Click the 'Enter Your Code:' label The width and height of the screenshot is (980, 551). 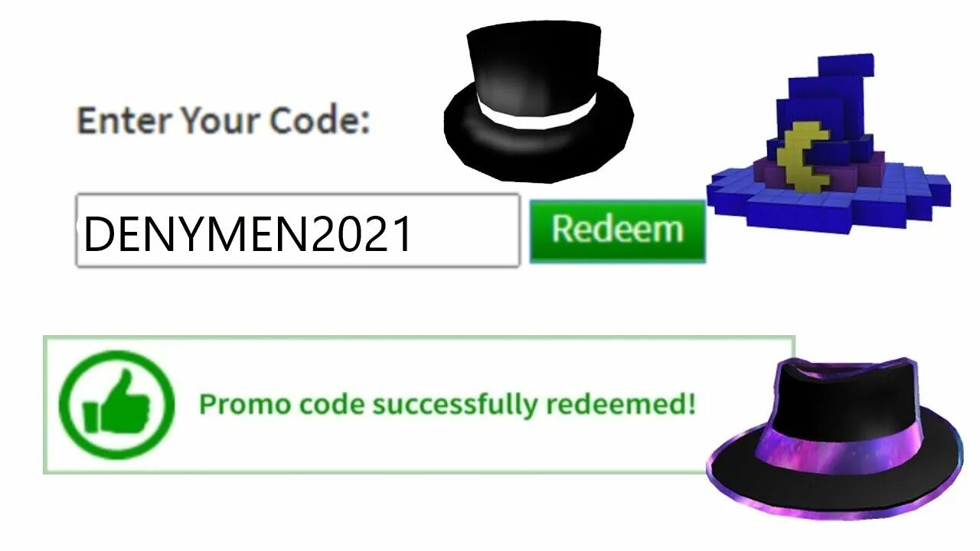tap(224, 120)
